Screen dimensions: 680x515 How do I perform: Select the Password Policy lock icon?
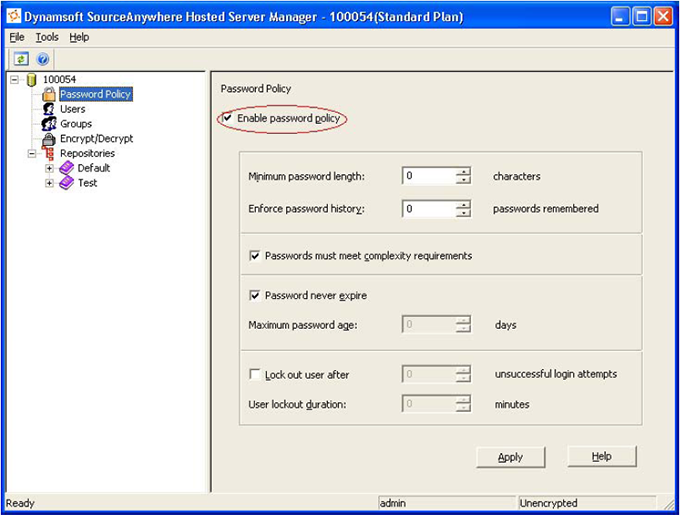(48, 94)
